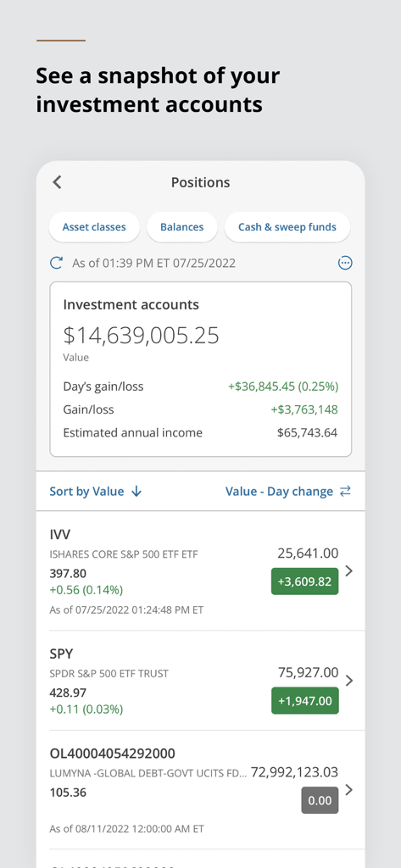Tap the Investment accounts card heading
Viewport: 401px width, 868px height.
131,304
